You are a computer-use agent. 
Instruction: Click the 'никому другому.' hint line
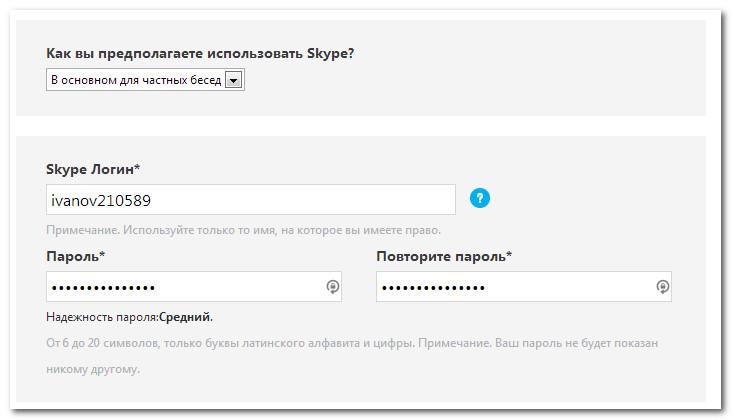[93, 369]
